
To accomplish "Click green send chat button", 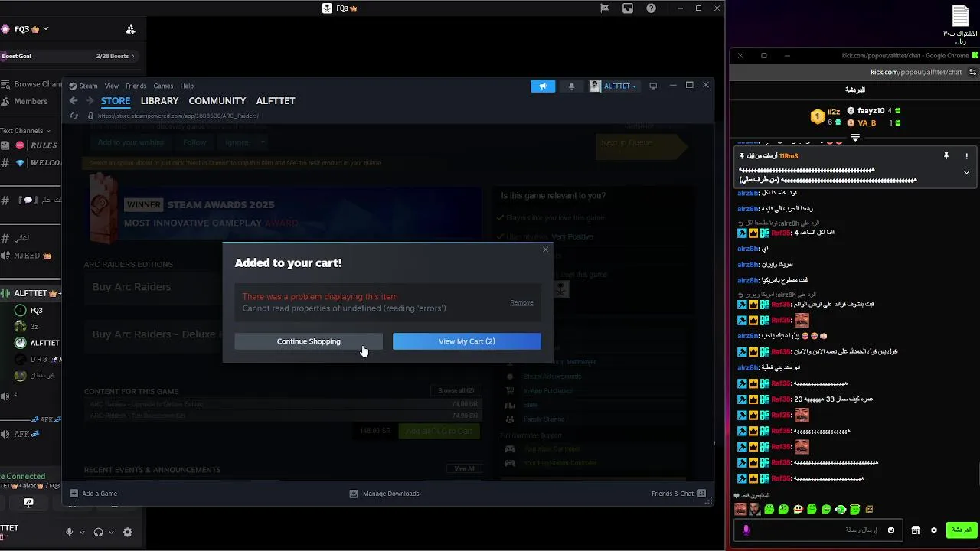I will (960, 530).
